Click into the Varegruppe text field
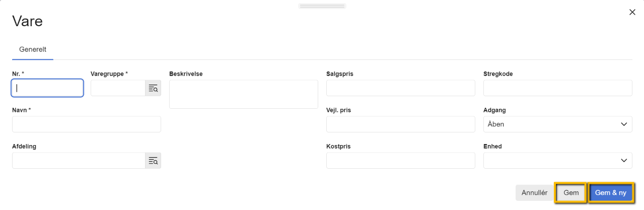 [x=118, y=88]
